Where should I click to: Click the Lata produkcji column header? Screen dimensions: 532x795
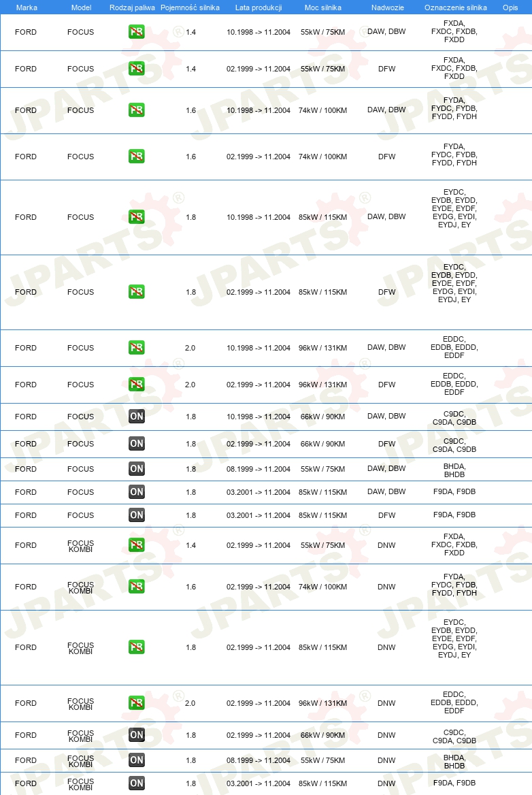click(259, 7)
